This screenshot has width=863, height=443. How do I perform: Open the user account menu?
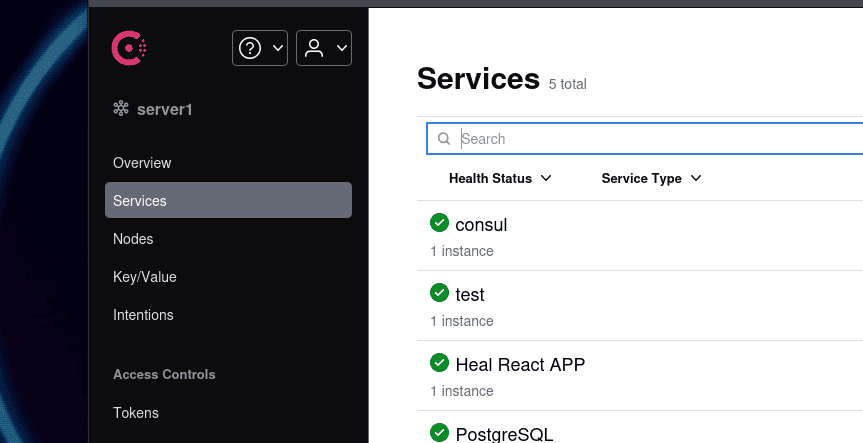point(323,48)
